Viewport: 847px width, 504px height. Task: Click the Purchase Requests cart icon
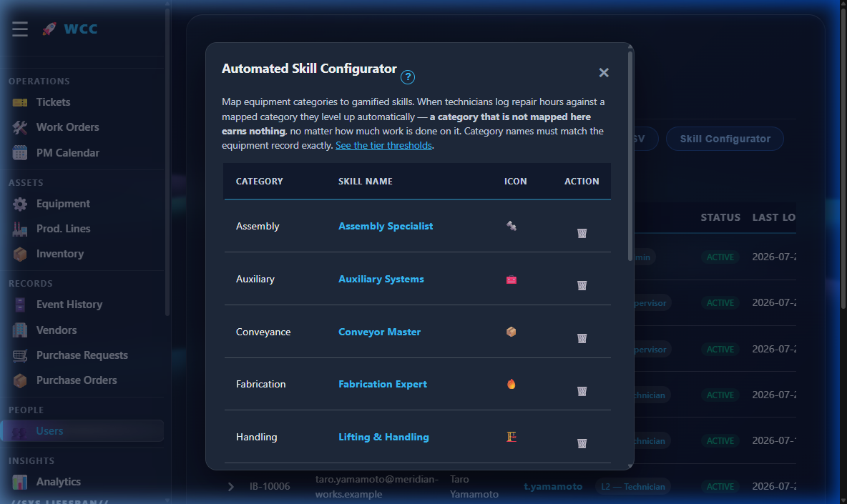pyautogui.click(x=20, y=355)
